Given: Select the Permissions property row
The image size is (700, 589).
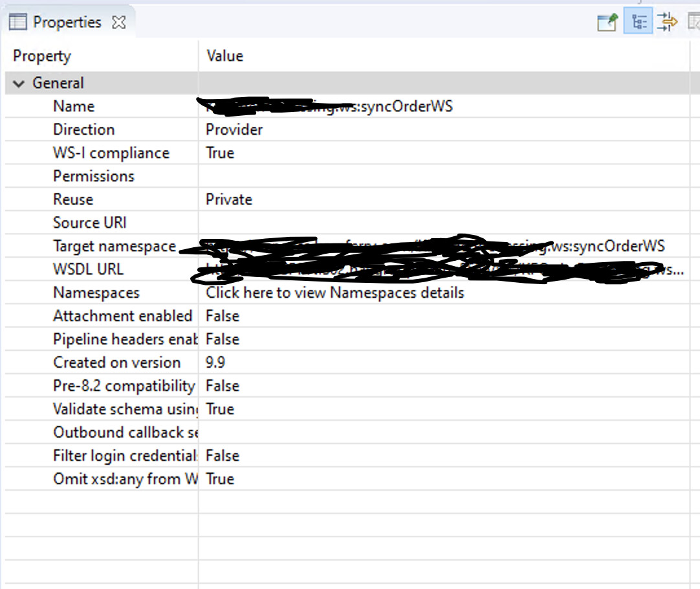Looking at the screenshot, I should (x=93, y=176).
